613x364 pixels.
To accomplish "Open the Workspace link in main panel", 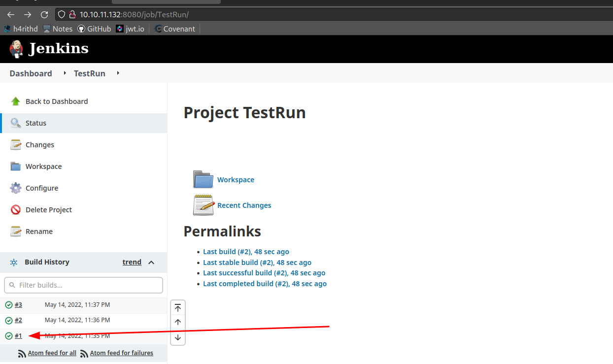I will coord(236,180).
